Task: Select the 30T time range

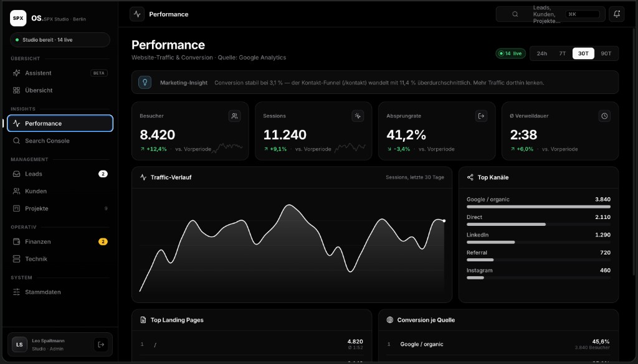Action: (583, 54)
